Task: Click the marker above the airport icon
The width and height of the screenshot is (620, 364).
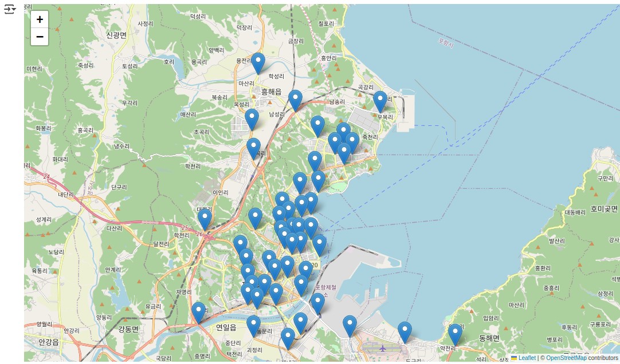Action: [405, 332]
